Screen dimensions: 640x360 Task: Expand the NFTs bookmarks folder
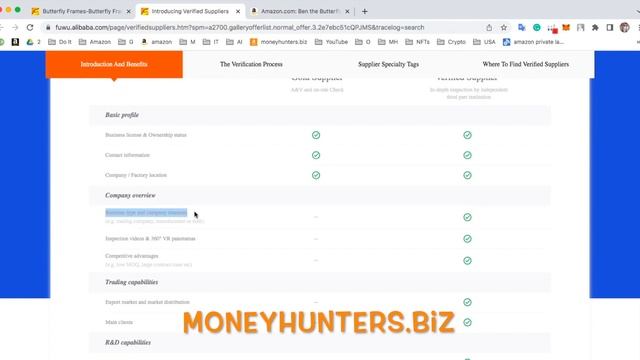pos(418,42)
